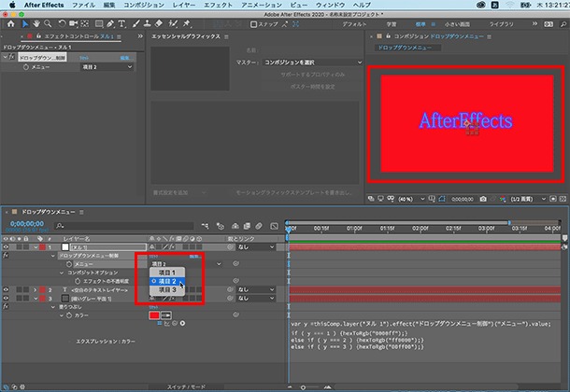This screenshot has height=392, width=570.
Task: Click the timeline layer search field
Action: [124, 226]
